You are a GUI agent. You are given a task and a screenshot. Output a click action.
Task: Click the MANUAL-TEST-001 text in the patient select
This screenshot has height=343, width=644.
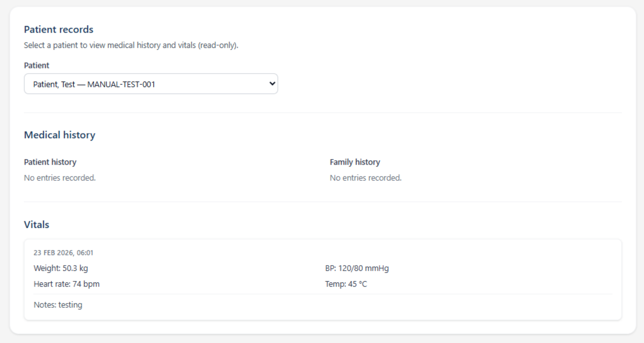click(121, 84)
